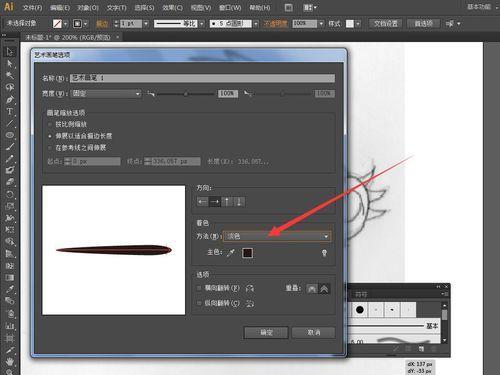
Task: Click the key color eyedropper icon
Action: pyautogui.click(x=231, y=253)
